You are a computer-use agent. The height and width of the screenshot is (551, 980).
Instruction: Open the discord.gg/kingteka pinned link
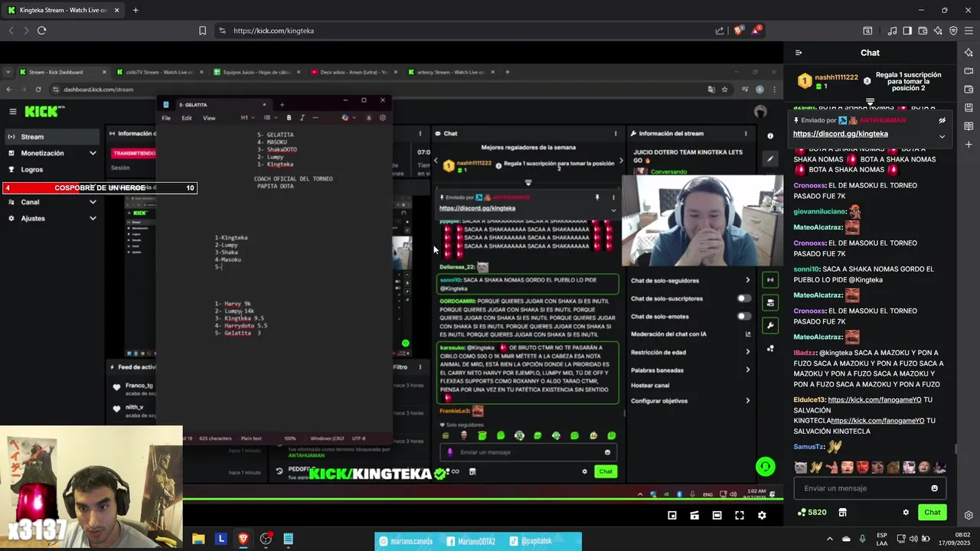841,134
